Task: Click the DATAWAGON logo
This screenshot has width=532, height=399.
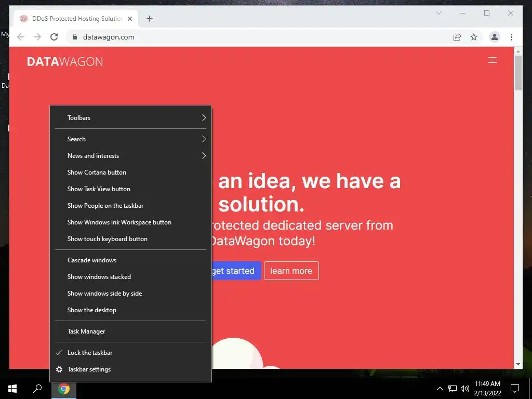Action: click(65, 62)
